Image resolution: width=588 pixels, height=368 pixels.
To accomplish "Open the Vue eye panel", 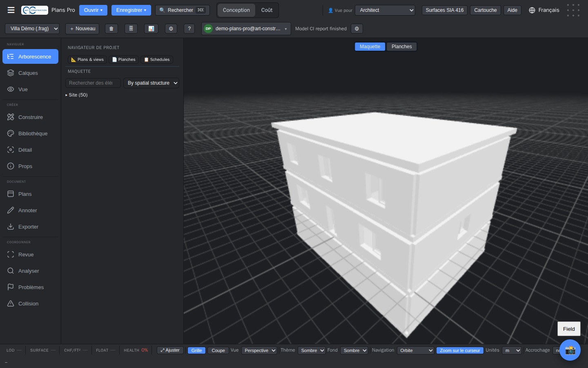I will point(31,89).
